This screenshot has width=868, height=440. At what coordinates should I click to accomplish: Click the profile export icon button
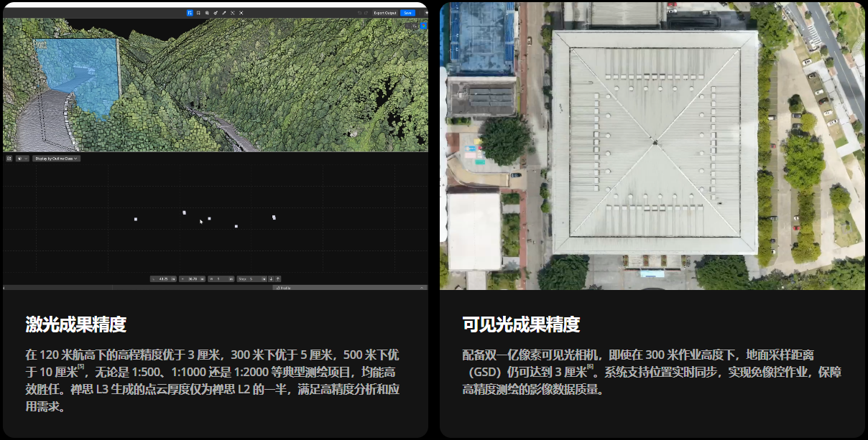pyautogui.click(x=9, y=158)
